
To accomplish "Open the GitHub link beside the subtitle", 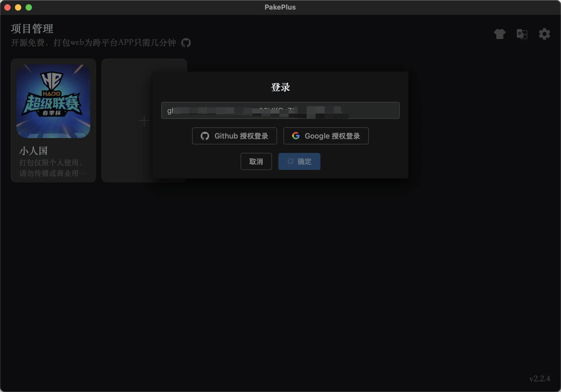I will point(186,43).
